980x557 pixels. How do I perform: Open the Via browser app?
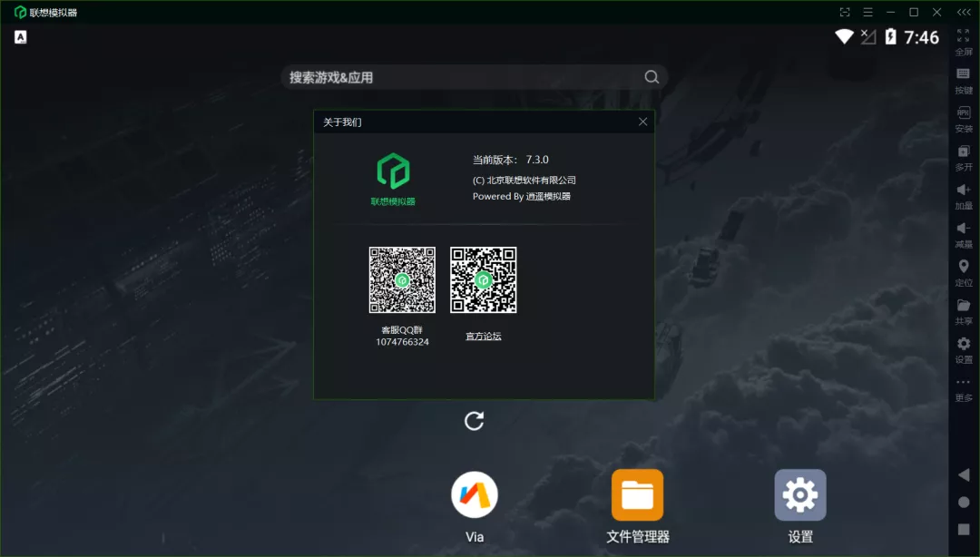point(474,494)
